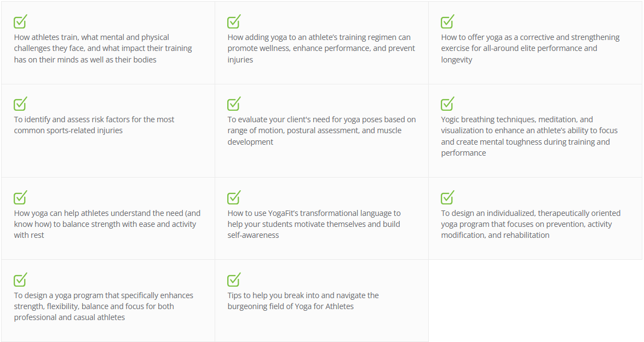This screenshot has width=644, height=342.
Task: Click the checkmark above 'To design a yoga program'
Action: click(x=20, y=280)
